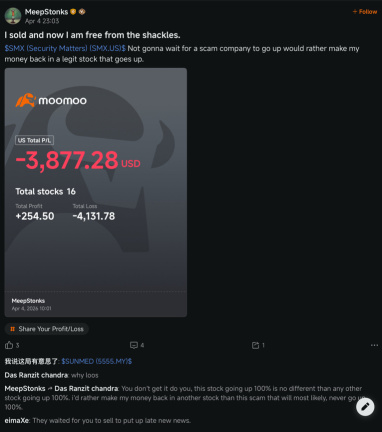Image resolution: width=382 pixels, height=432 pixels.
Task: Open the $SMX Security Matters stock link
Action: click(65, 48)
